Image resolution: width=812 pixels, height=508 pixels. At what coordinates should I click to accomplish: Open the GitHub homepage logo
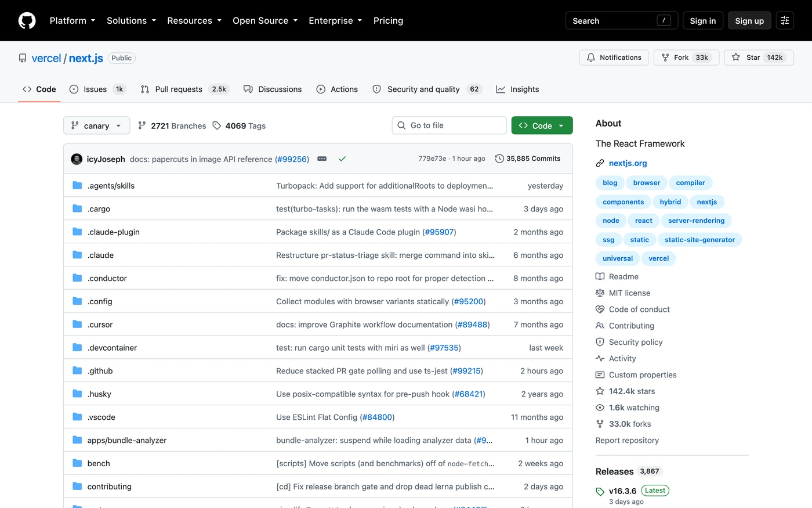click(x=27, y=20)
